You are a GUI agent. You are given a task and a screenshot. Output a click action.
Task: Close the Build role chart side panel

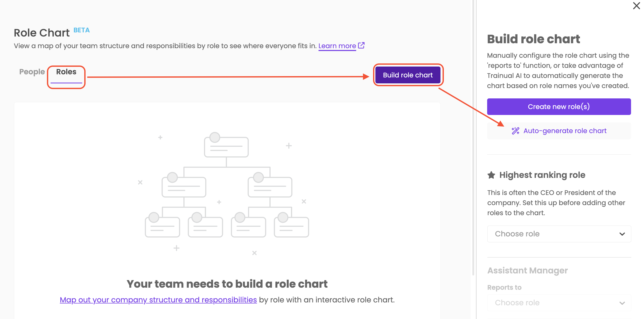pos(636,6)
